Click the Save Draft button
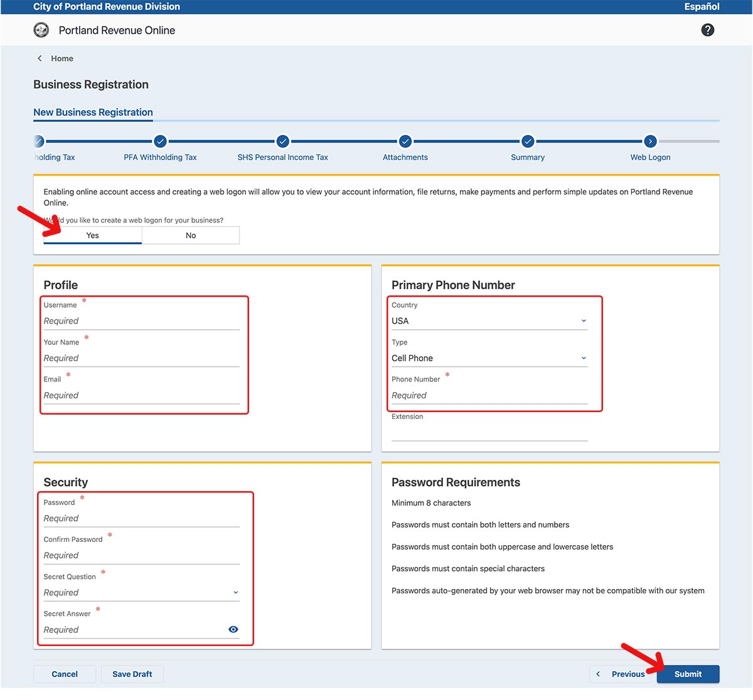 (132, 674)
